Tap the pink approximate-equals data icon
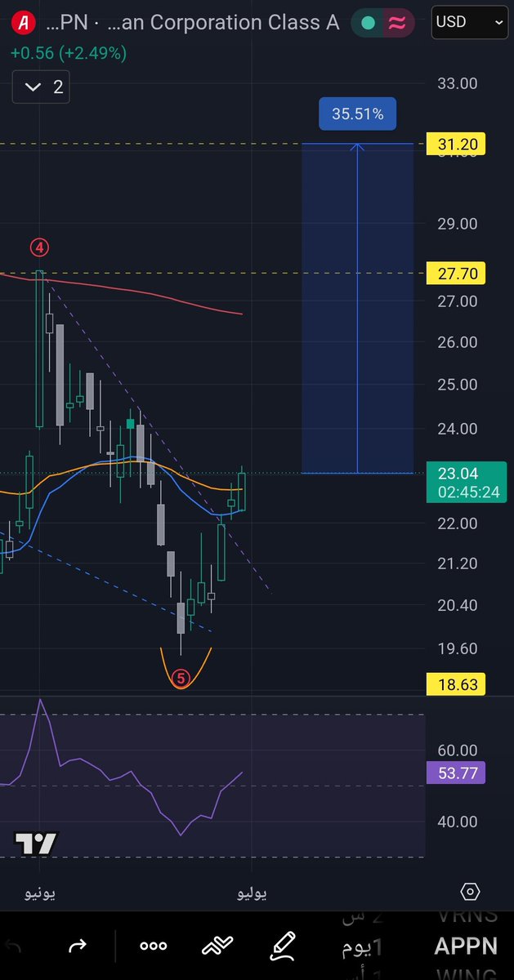Screen dimensions: 514x980 coord(397,24)
